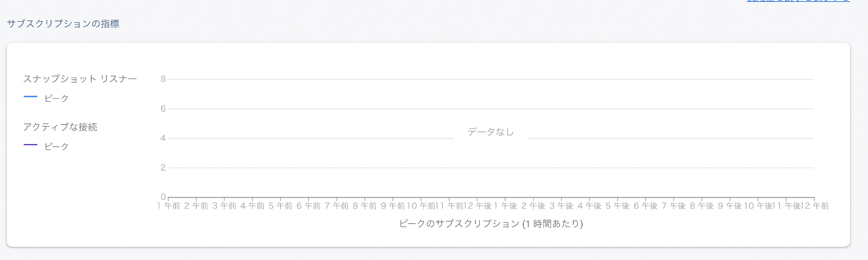Click the ピークのサブスクリプション (1 時間あたり) axis title
The image size is (868, 260).
point(491,223)
